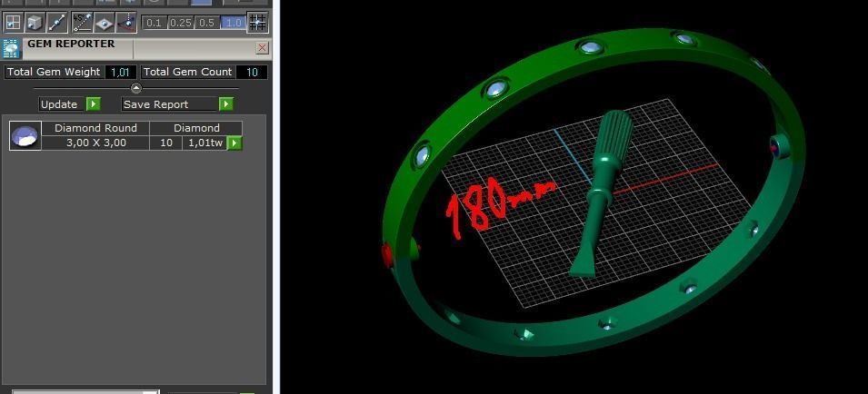868x394 pixels.
Task: Click the 3D cube snap icon
Action: tap(35, 23)
